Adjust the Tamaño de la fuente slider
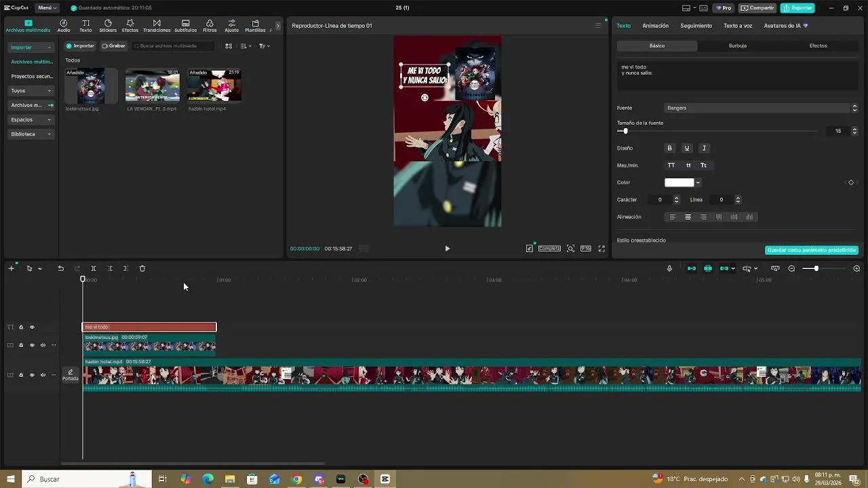Image resolution: width=868 pixels, height=488 pixels. click(x=718, y=131)
